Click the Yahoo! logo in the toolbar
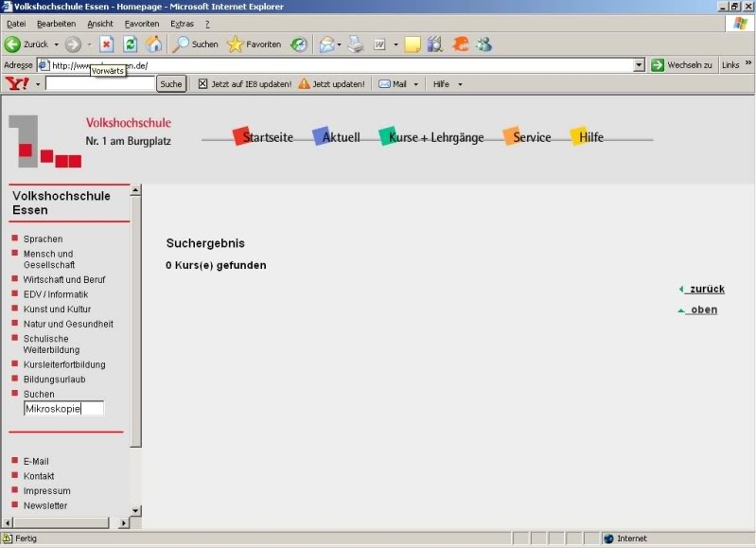The image size is (756, 548). coord(17,84)
